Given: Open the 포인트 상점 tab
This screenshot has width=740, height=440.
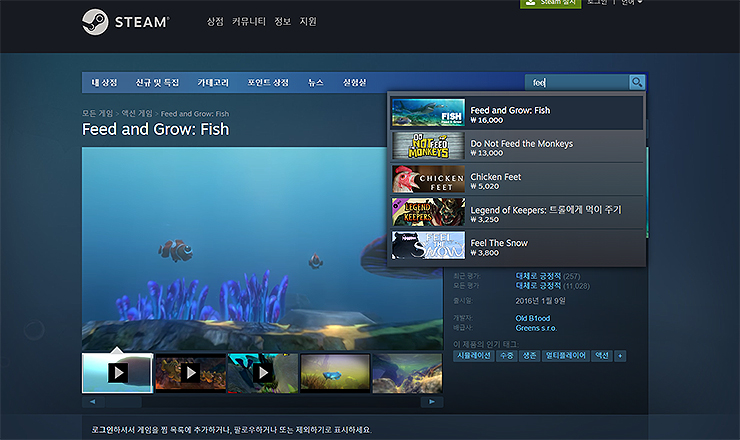Looking at the screenshot, I should tap(268, 83).
